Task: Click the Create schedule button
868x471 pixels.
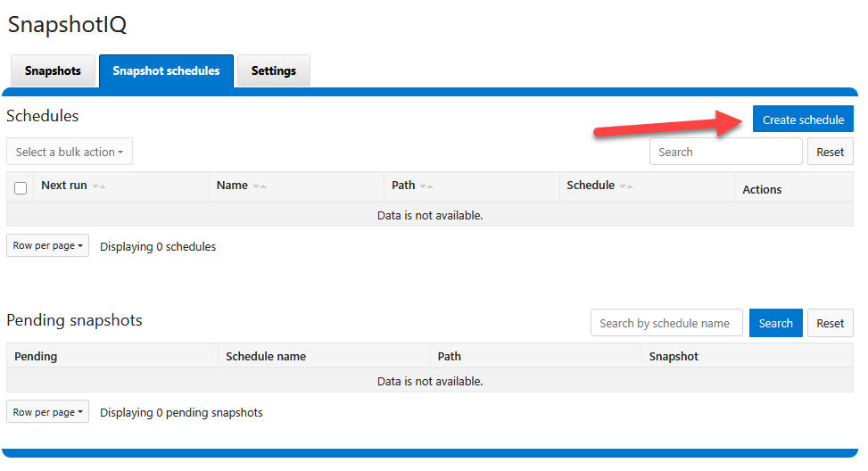Action: [x=802, y=120]
